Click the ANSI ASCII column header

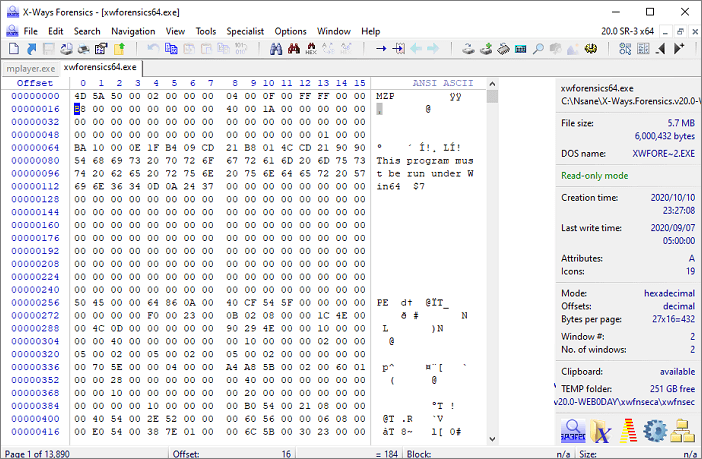[442, 83]
